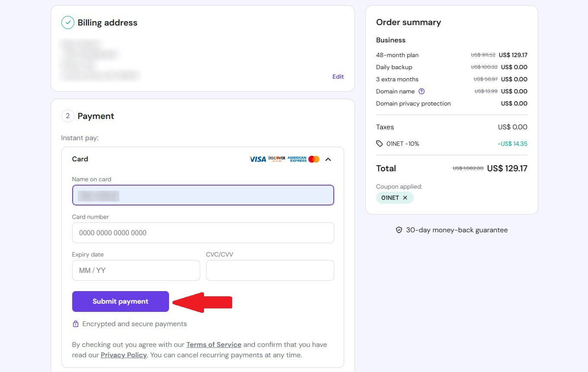
Task: Edit the billing address
Action: 338,77
